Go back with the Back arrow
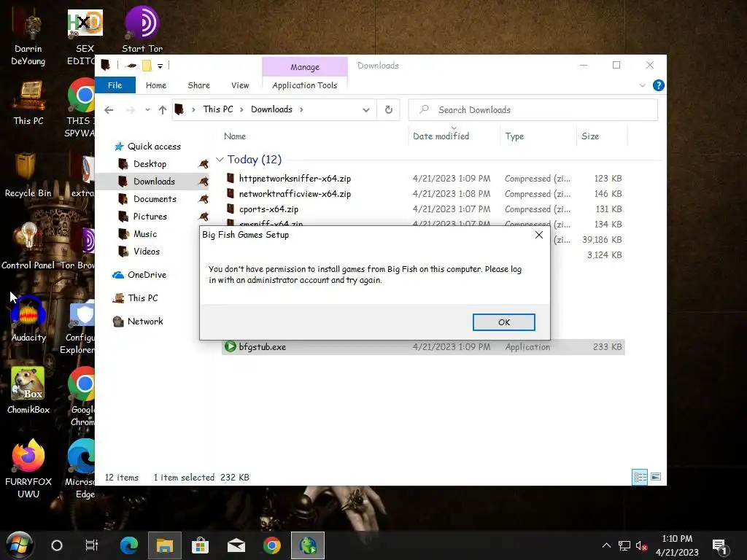The image size is (747, 560). coord(109,110)
